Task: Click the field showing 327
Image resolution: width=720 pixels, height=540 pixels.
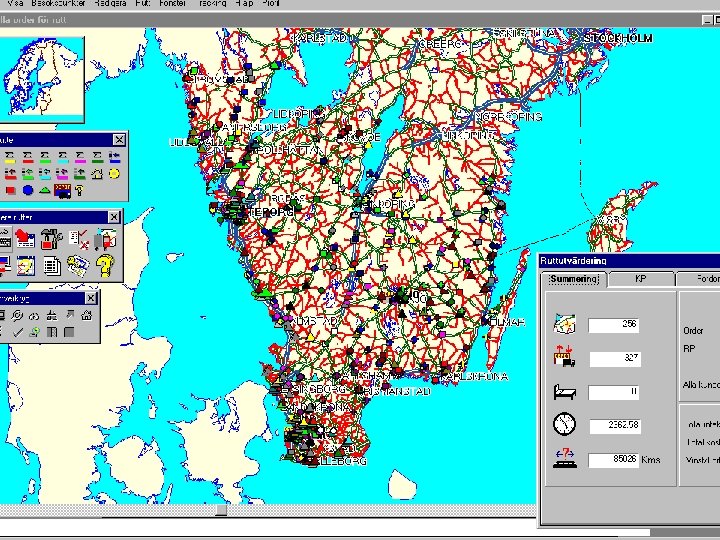Action: pos(614,359)
